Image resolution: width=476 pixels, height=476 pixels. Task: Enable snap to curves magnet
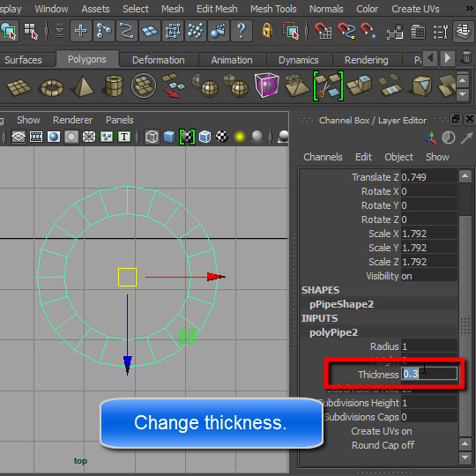point(346,31)
